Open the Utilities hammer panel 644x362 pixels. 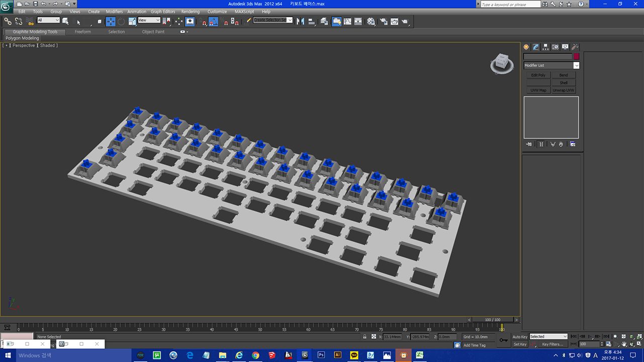pyautogui.click(x=575, y=47)
